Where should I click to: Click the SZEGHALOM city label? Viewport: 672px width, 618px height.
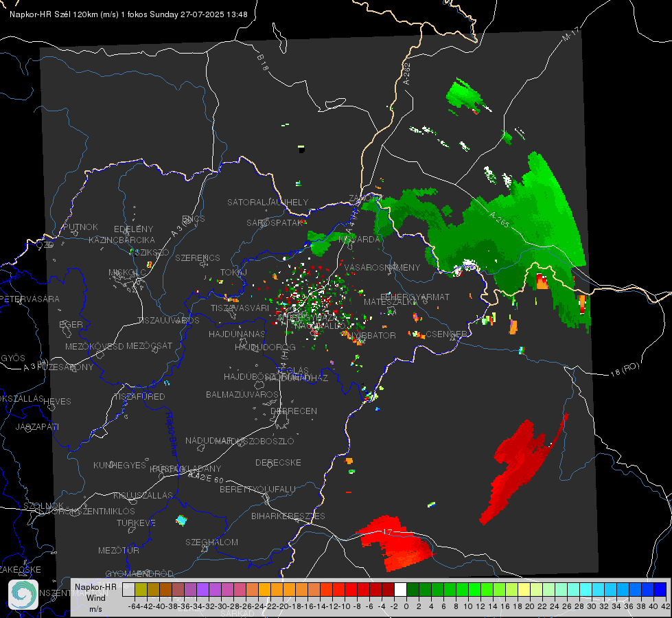211,542
